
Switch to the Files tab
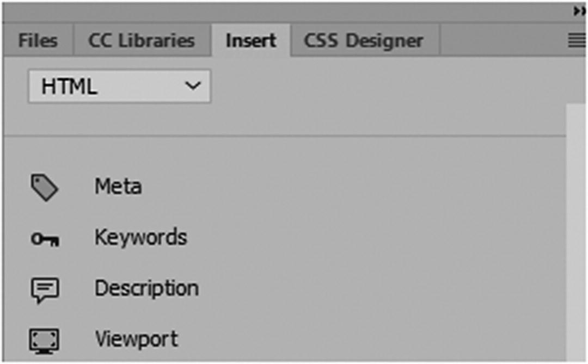(38, 41)
